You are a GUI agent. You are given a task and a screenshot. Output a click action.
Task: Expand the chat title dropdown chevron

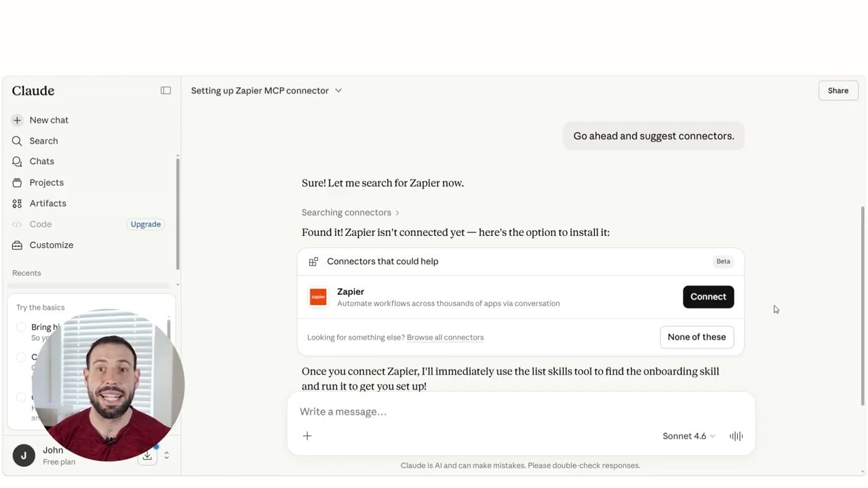[x=338, y=90]
